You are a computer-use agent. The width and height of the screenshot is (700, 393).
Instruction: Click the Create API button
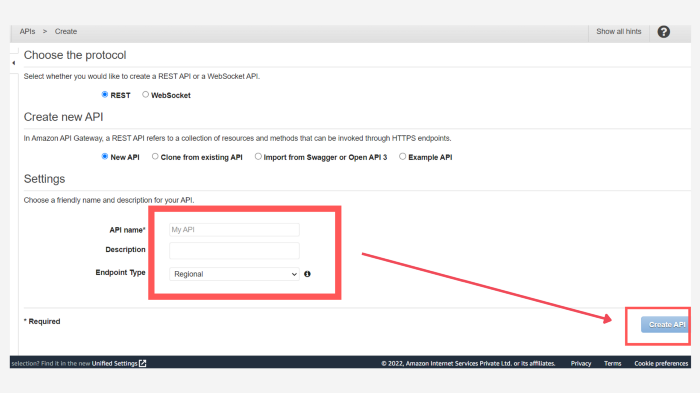click(666, 325)
